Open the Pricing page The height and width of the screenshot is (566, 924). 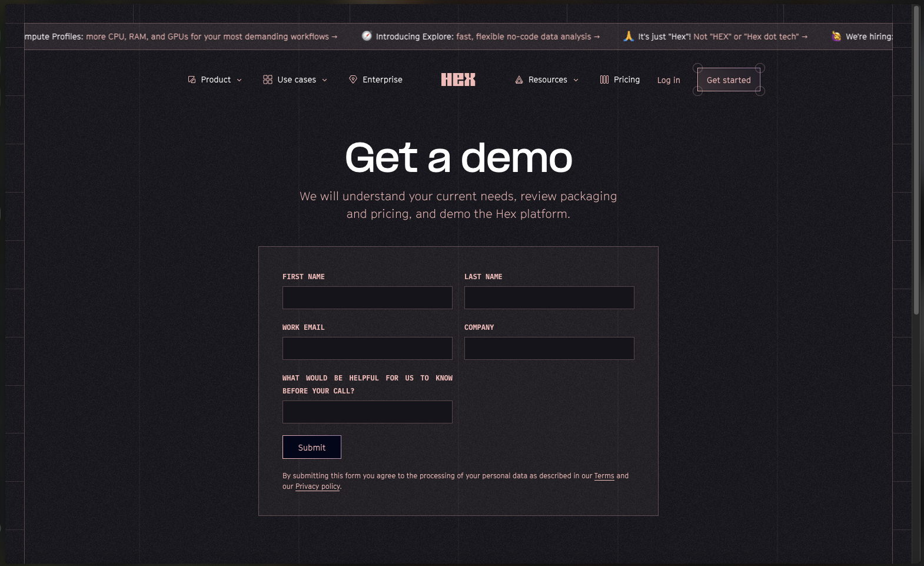point(620,80)
